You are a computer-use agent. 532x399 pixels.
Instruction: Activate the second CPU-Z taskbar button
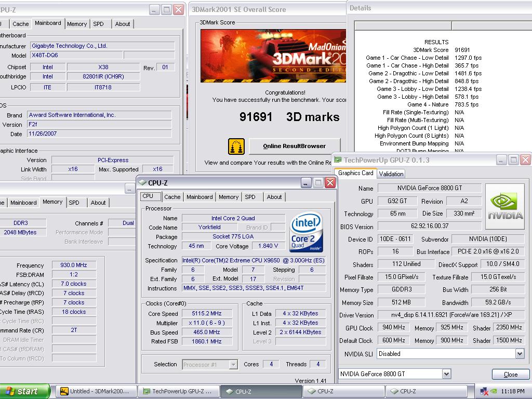(343, 391)
